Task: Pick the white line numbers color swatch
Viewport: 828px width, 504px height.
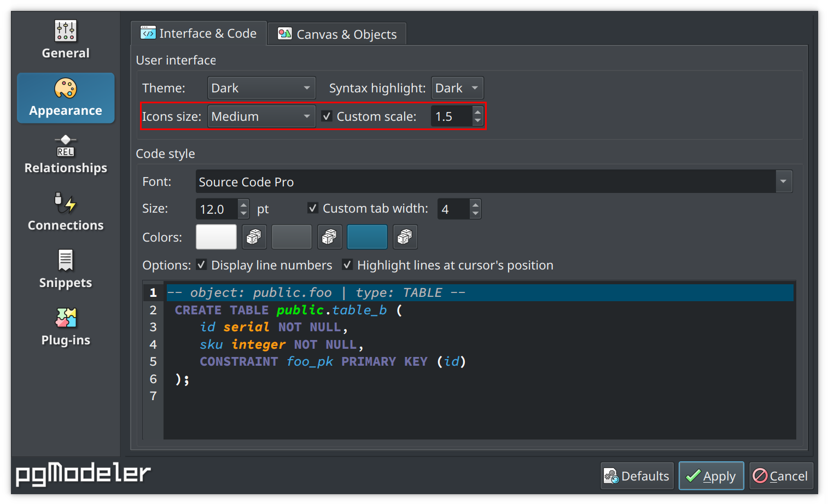Action: coord(217,237)
